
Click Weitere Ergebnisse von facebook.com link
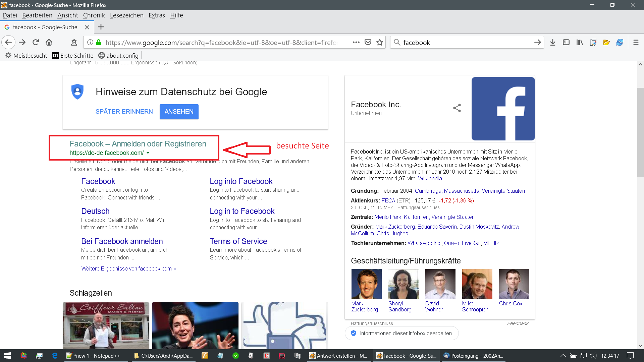coord(128,268)
